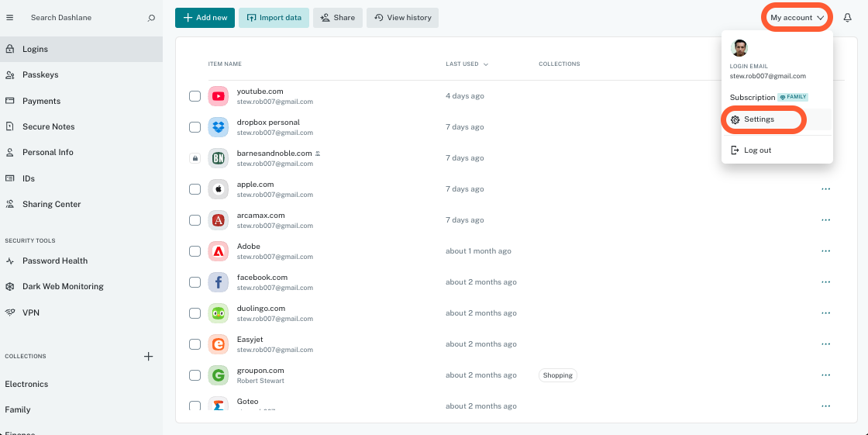Screen dimensions: 868x435
Task: Open VPN in sidebar
Action: [x=81, y=312]
